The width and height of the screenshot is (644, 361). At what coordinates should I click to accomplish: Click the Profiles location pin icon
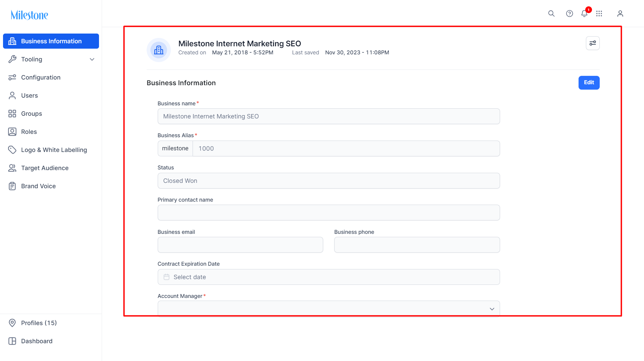tap(12, 323)
